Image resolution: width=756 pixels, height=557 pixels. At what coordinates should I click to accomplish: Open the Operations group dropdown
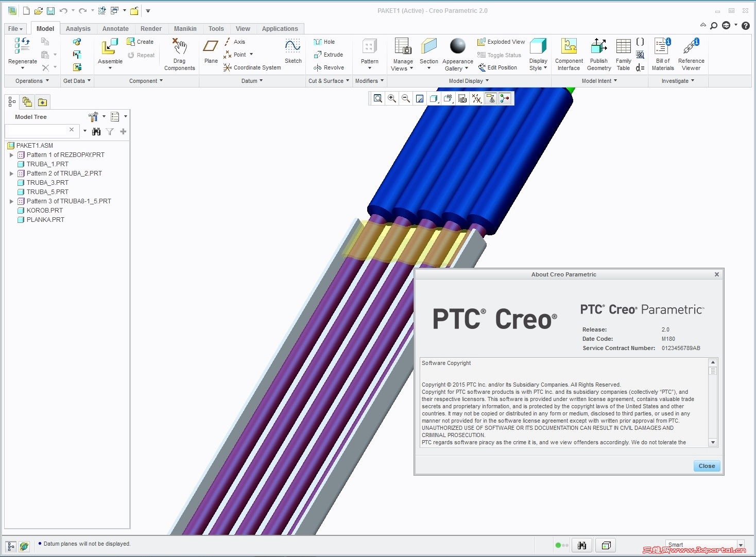click(32, 81)
